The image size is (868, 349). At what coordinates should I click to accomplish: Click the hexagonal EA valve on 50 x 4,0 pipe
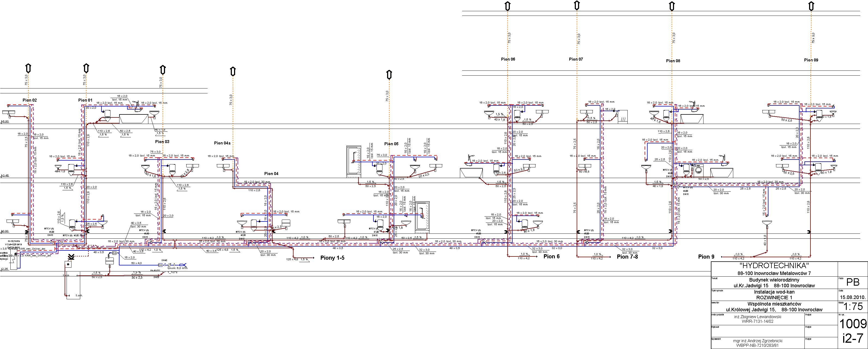[160, 265]
